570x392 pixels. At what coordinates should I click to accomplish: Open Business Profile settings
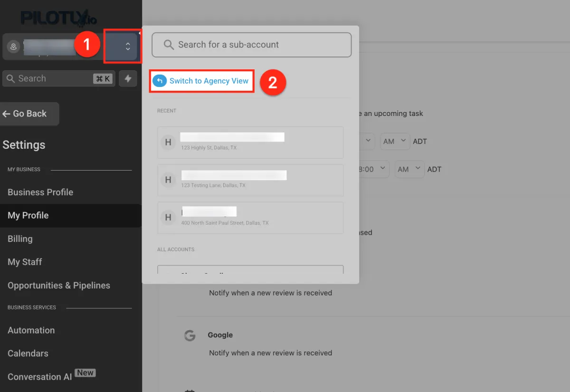click(40, 192)
